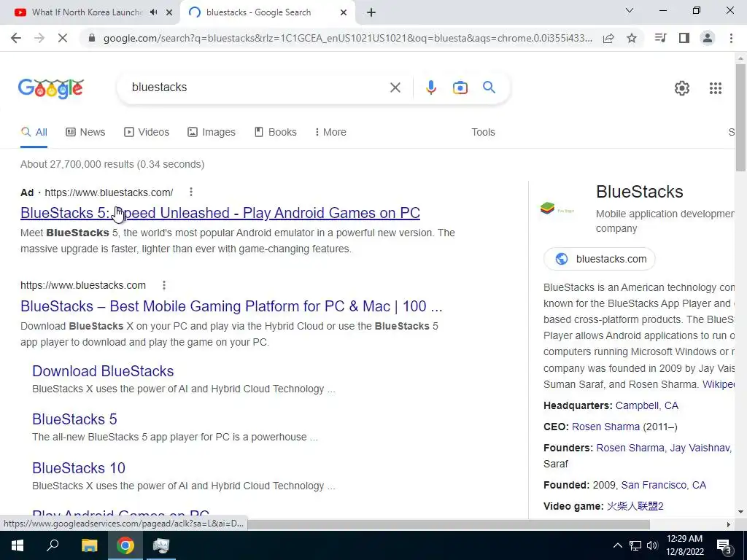Image resolution: width=747 pixels, height=560 pixels.
Task: Open the tab search chevron
Action: click(630, 10)
